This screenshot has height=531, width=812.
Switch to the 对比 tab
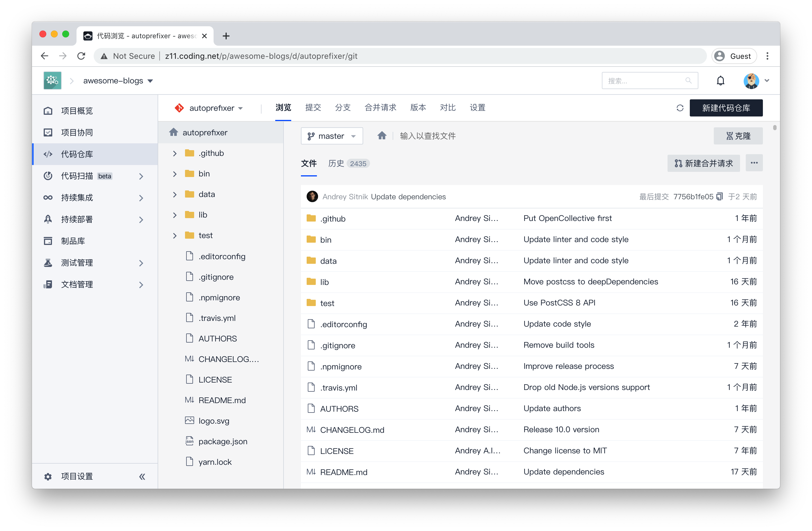pos(448,108)
